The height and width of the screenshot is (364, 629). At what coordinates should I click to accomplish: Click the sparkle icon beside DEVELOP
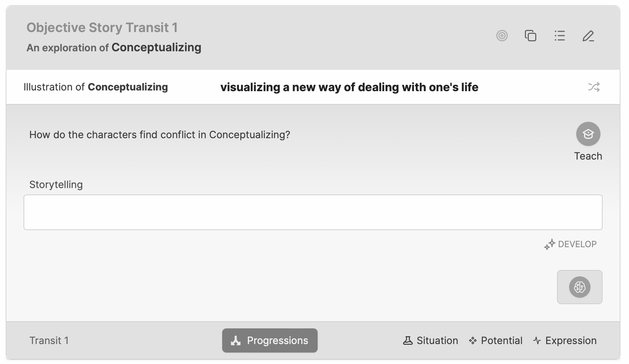pos(549,244)
